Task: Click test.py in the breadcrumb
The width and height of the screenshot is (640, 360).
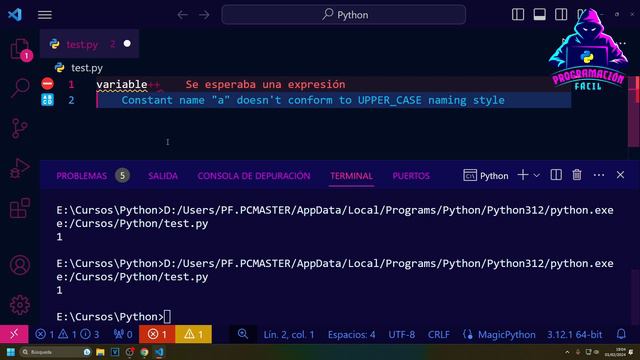Action: pyautogui.click(x=87, y=68)
